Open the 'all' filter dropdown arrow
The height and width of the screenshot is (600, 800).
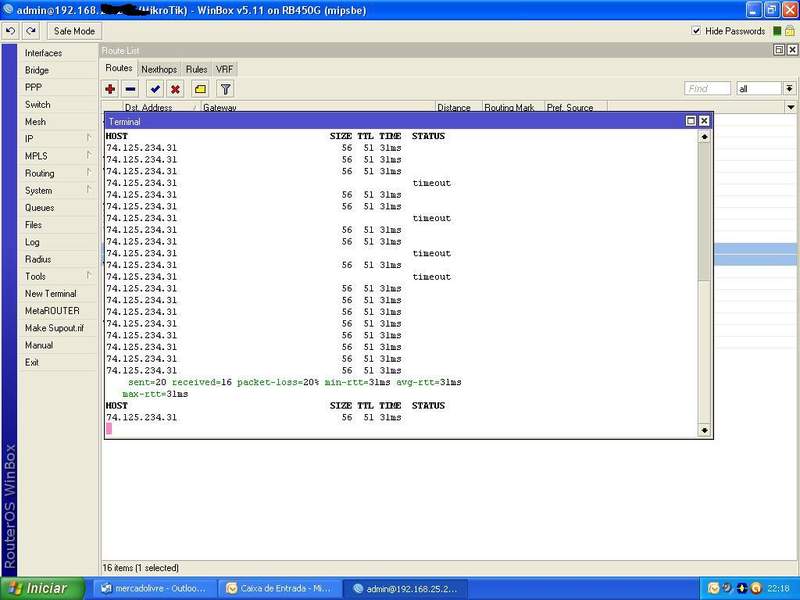(789, 89)
